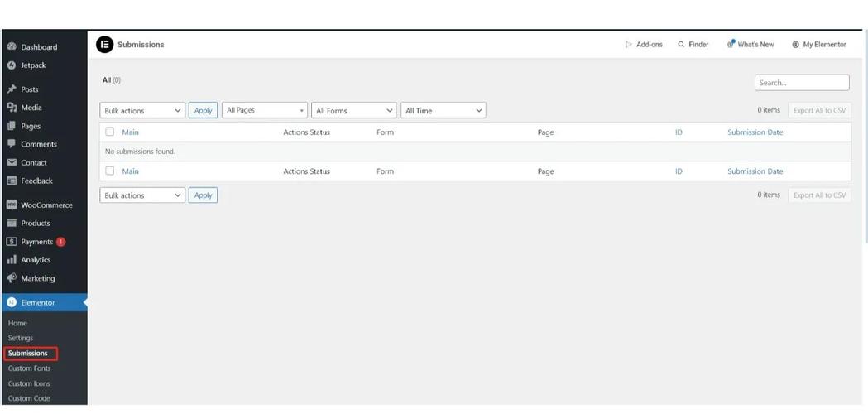Expand the All Forms filter dropdown
868x414 pixels.
click(354, 111)
